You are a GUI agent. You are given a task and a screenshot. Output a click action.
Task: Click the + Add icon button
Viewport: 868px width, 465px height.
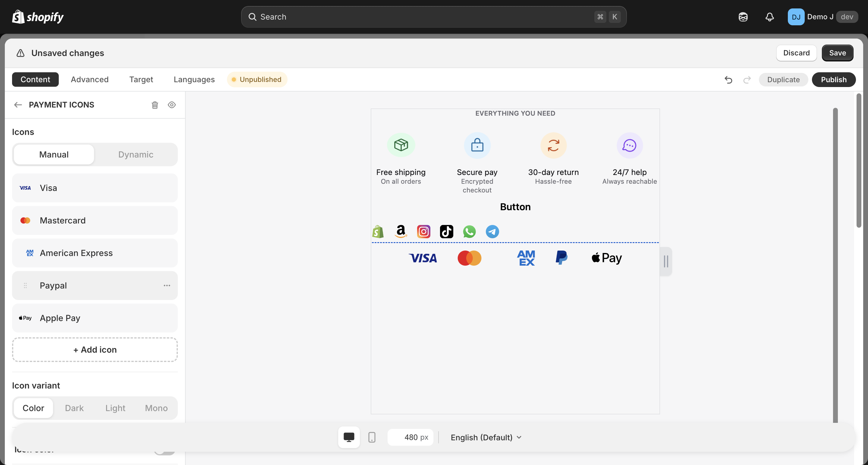(x=95, y=350)
